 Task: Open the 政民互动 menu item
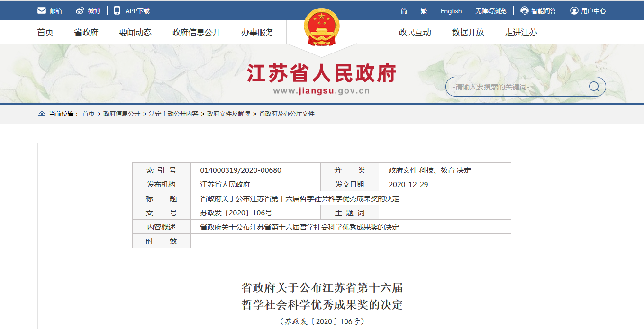(415, 32)
